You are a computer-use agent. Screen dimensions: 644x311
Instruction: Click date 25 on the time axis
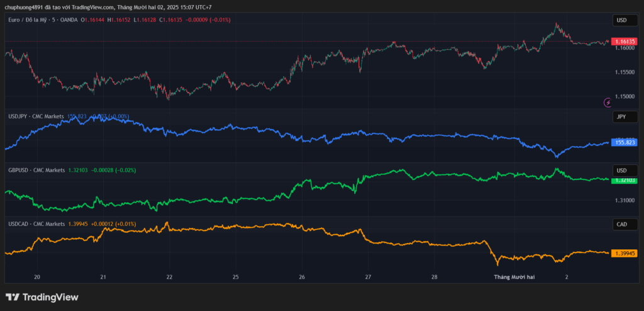click(236, 277)
